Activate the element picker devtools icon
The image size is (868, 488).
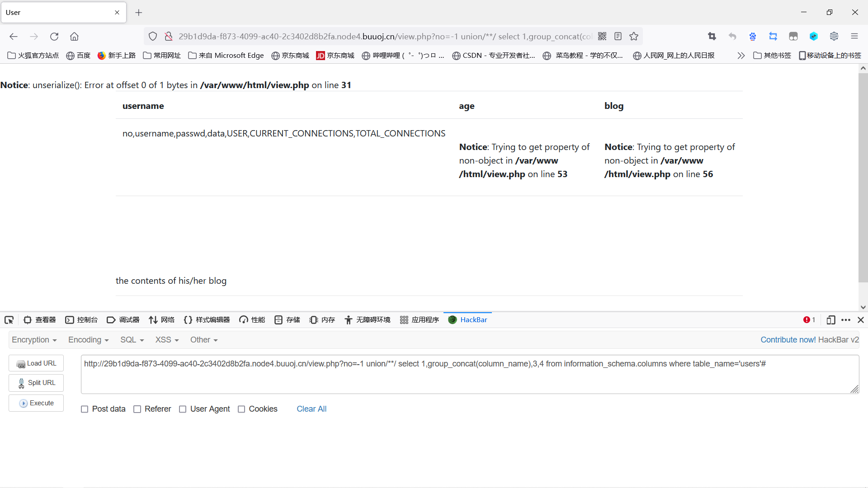[x=9, y=320]
